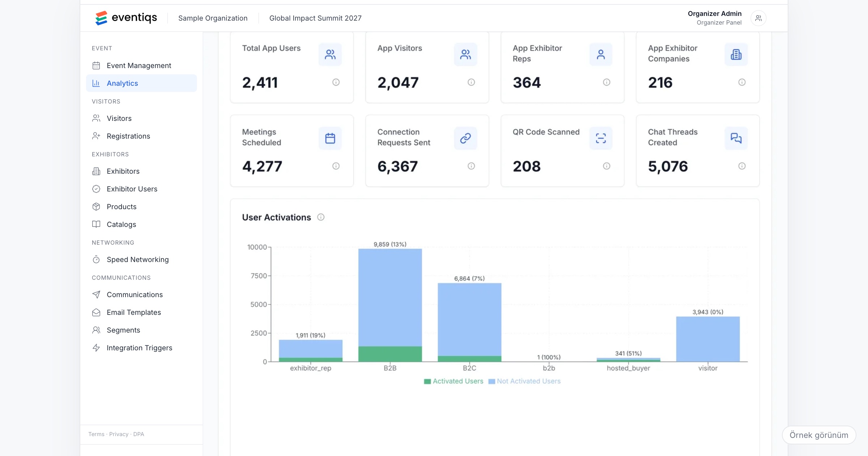Screen dimensions: 868x456
Task: Click the QR Code Scanned info icon
Action: [x=607, y=166]
